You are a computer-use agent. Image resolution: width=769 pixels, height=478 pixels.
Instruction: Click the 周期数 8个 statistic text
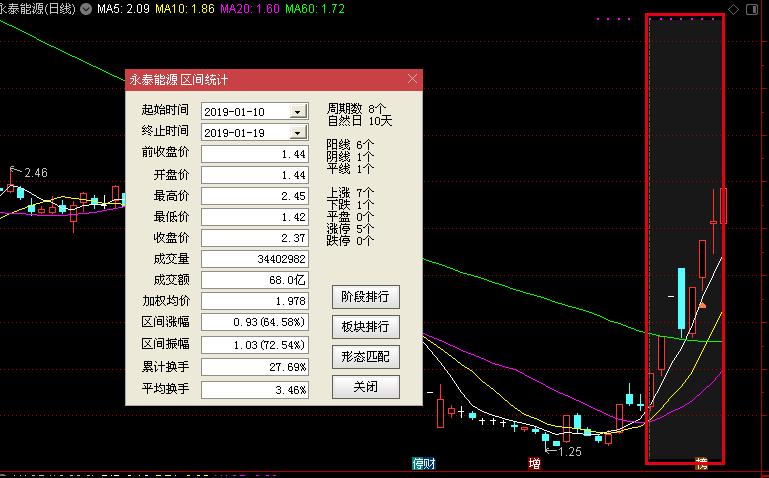point(357,108)
